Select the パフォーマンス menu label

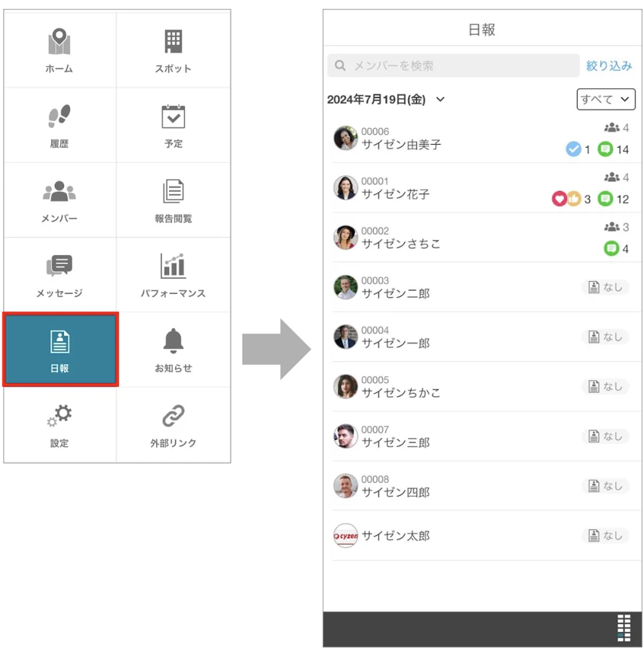click(x=173, y=293)
